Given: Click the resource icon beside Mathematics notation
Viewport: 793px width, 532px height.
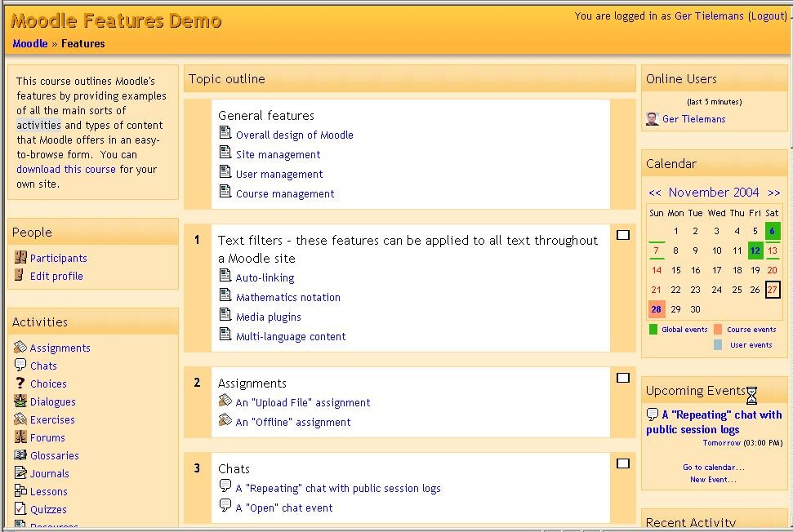Looking at the screenshot, I should pyautogui.click(x=225, y=295).
